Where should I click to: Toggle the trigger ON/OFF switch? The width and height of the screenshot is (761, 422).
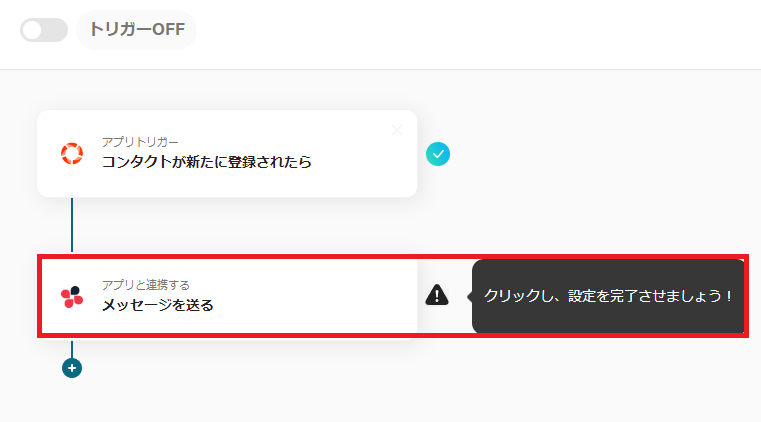[x=44, y=30]
